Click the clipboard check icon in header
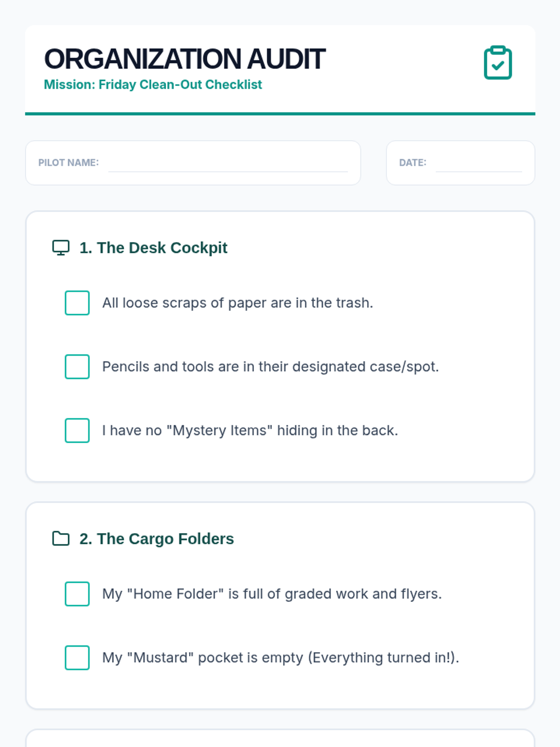The image size is (560, 747). [x=497, y=63]
